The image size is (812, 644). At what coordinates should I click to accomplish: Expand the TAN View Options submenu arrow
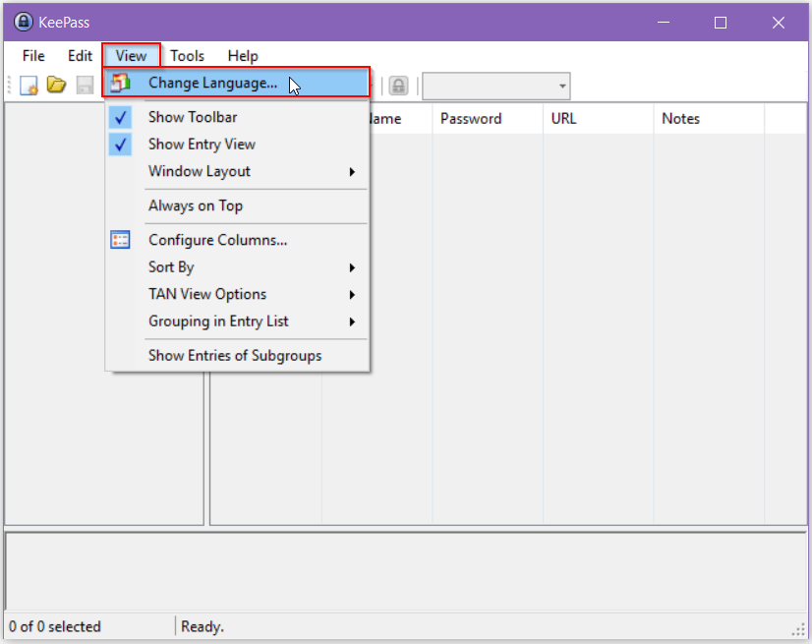pos(352,295)
